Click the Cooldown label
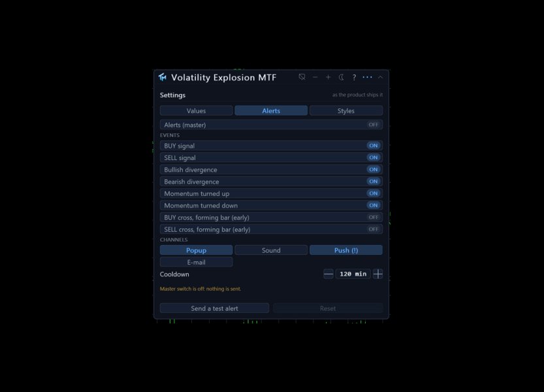 (x=174, y=274)
